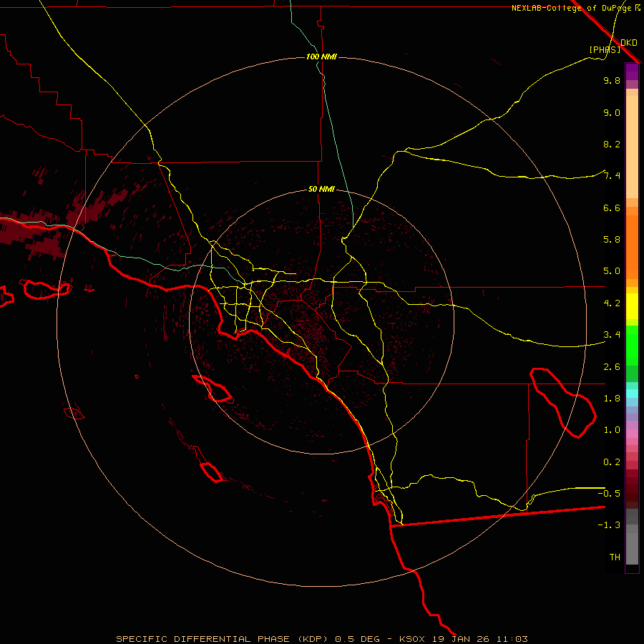Click the [PHAS] units label

click(x=605, y=49)
